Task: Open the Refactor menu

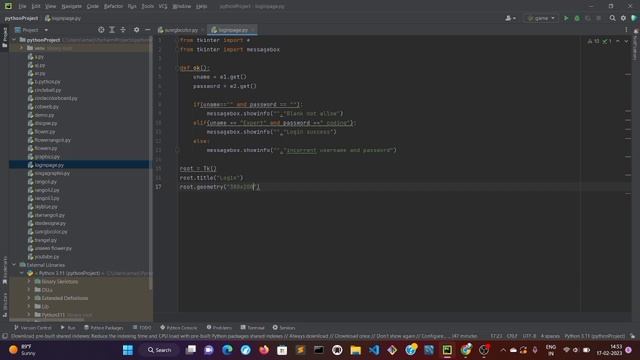Action: click(x=113, y=6)
